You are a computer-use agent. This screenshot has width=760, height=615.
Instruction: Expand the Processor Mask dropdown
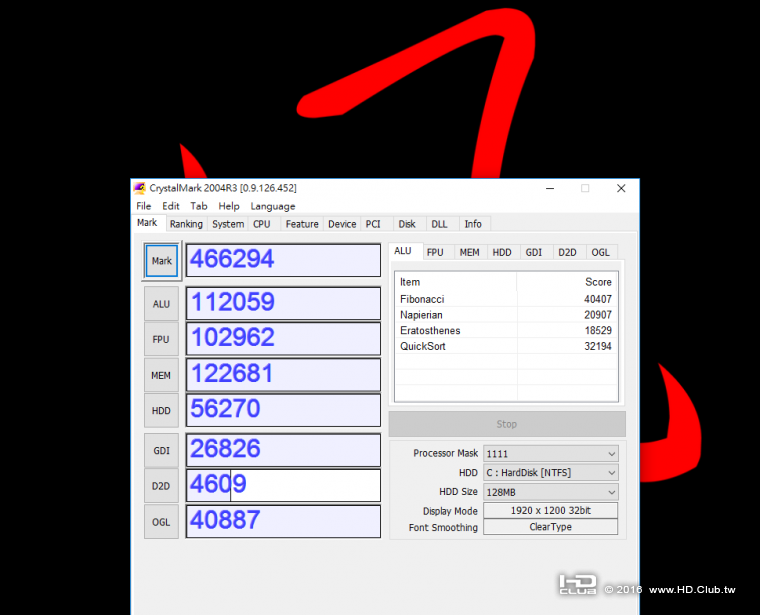(551, 454)
